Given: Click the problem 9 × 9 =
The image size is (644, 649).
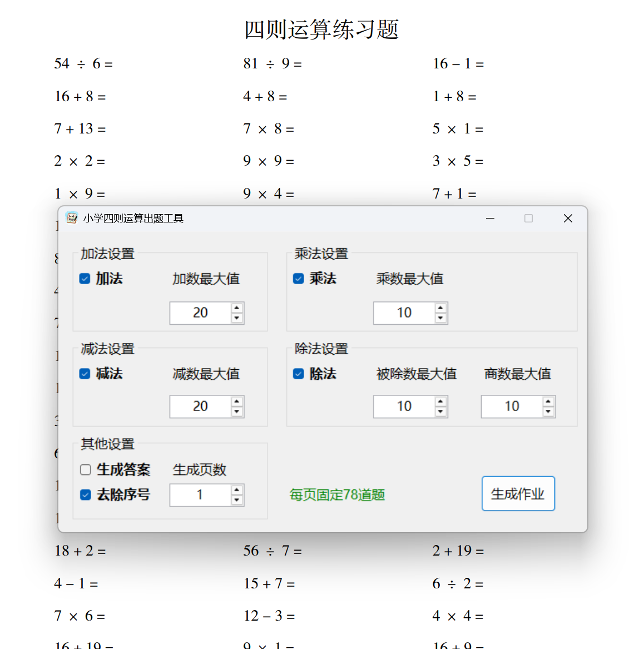Looking at the screenshot, I should 269,161.
